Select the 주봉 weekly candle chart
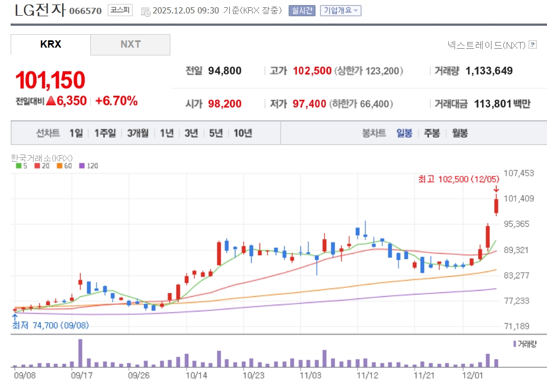The width and height of the screenshot is (547, 392). [432, 133]
